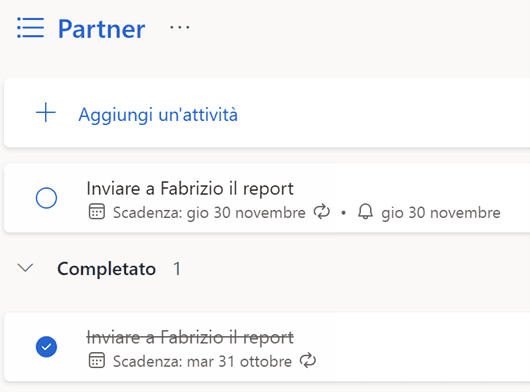
Task: Open the strikethrough completed task title
Action: pos(190,337)
